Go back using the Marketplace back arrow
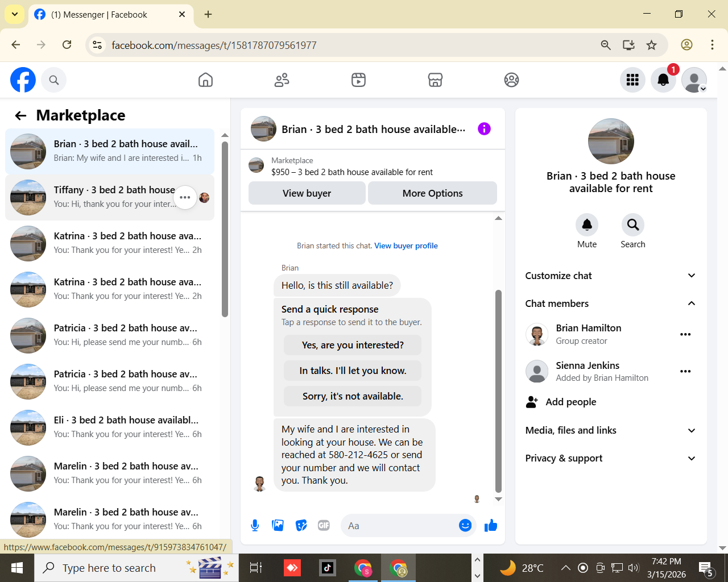 pyautogui.click(x=21, y=116)
